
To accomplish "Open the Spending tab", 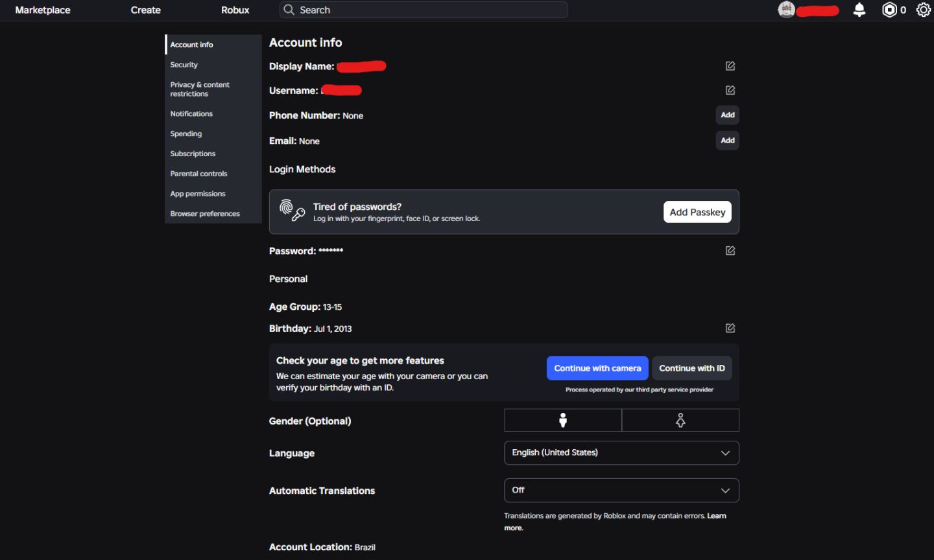I will click(213, 134).
